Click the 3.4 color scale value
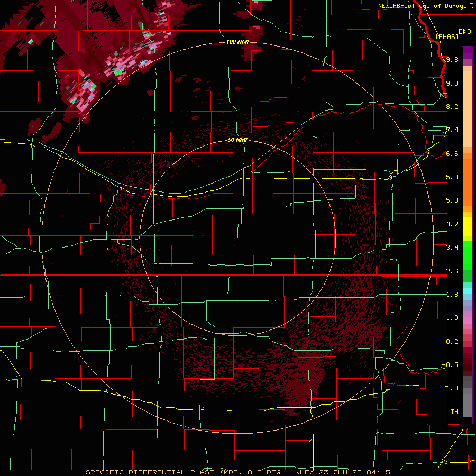 coord(452,248)
